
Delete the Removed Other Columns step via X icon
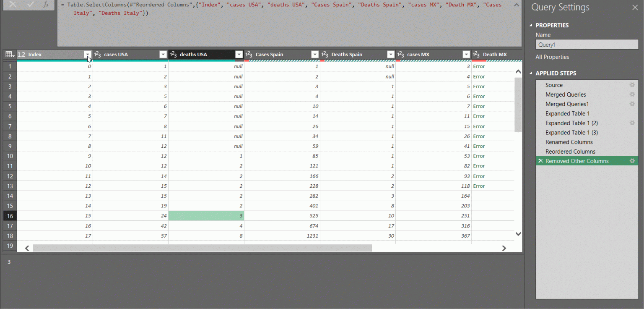click(541, 161)
